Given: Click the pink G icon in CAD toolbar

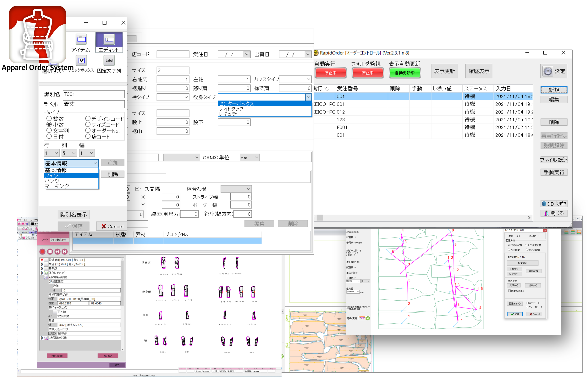Looking at the screenshot, I should tap(19, 224).
